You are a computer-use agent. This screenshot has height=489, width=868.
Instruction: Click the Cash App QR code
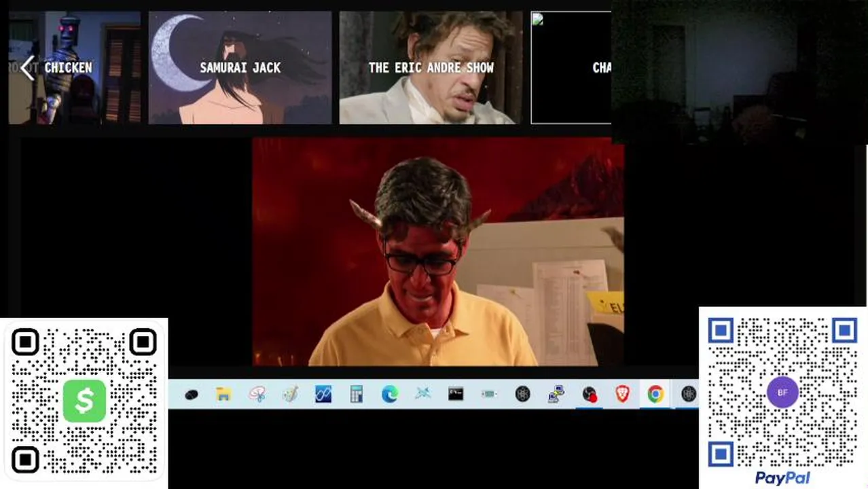[84, 401]
